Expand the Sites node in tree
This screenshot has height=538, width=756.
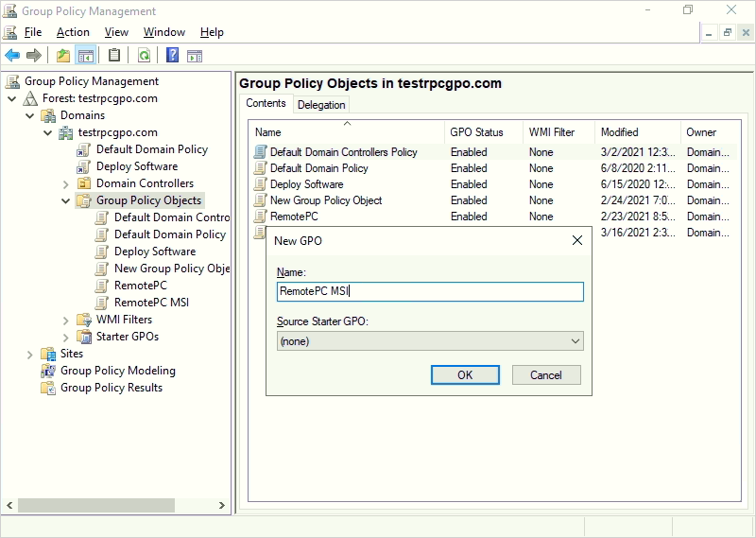(30, 354)
